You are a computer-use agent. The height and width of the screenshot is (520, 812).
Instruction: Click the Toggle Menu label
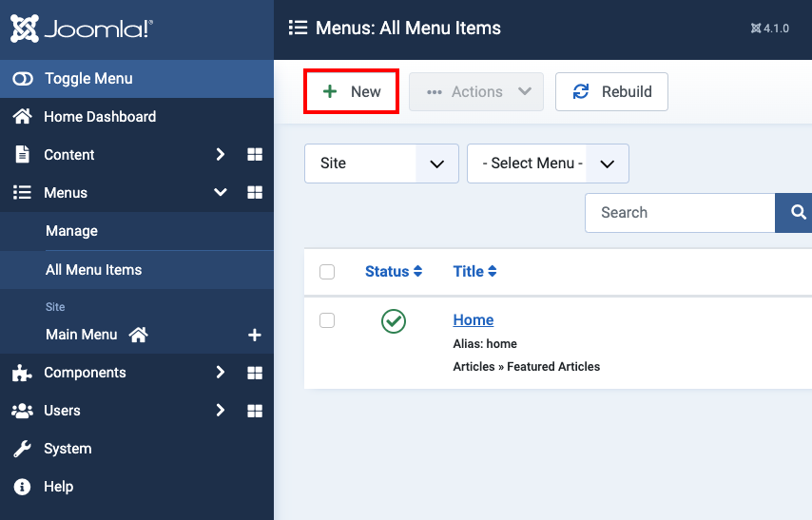coord(88,79)
